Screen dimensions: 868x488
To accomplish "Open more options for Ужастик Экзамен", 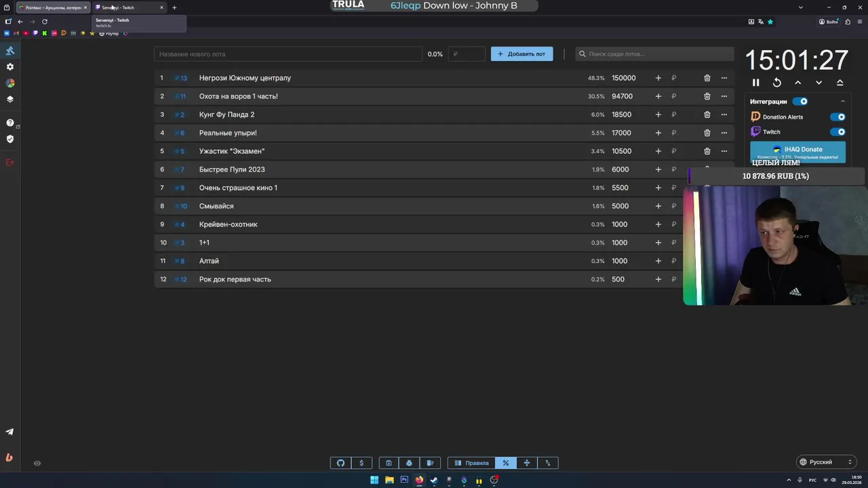I will pyautogui.click(x=724, y=151).
